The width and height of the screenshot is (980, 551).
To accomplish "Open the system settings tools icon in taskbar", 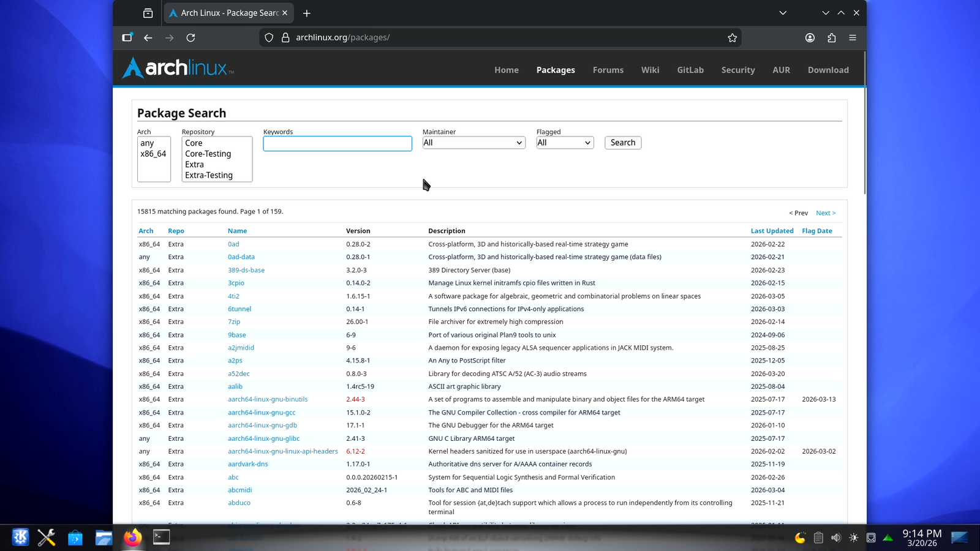I will 47,538.
